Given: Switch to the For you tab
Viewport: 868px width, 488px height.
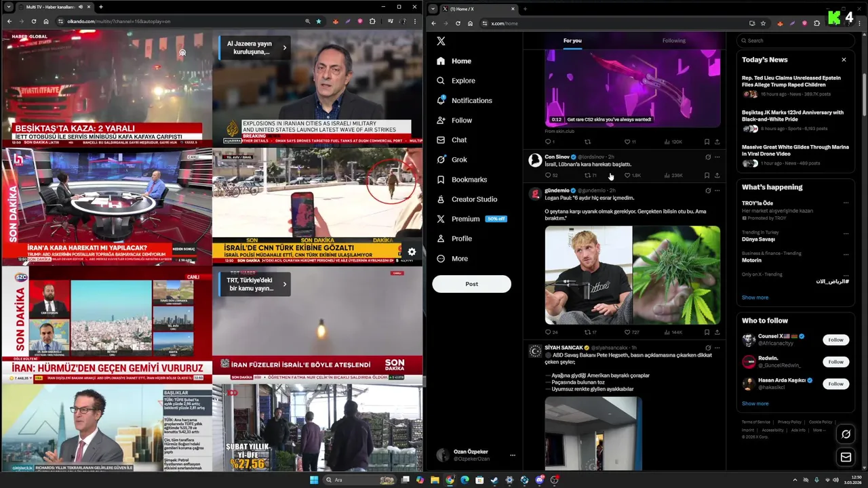Looking at the screenshot, I should 572,41.
